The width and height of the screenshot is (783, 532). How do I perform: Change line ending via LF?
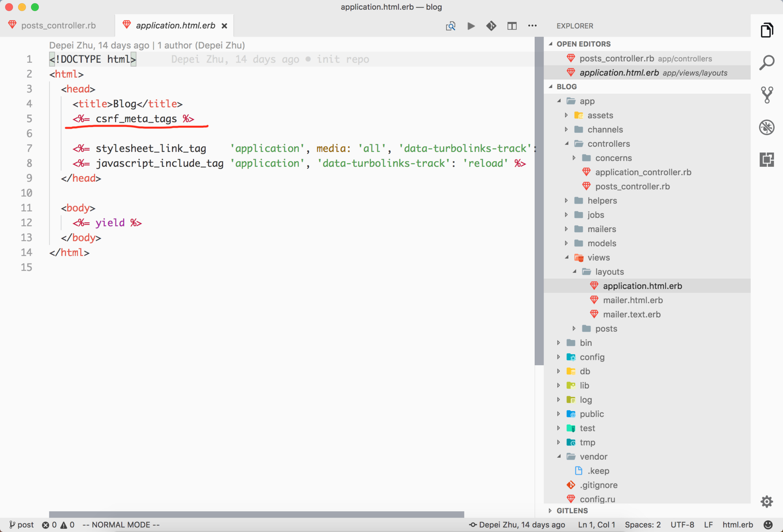(x=708, y=525)
